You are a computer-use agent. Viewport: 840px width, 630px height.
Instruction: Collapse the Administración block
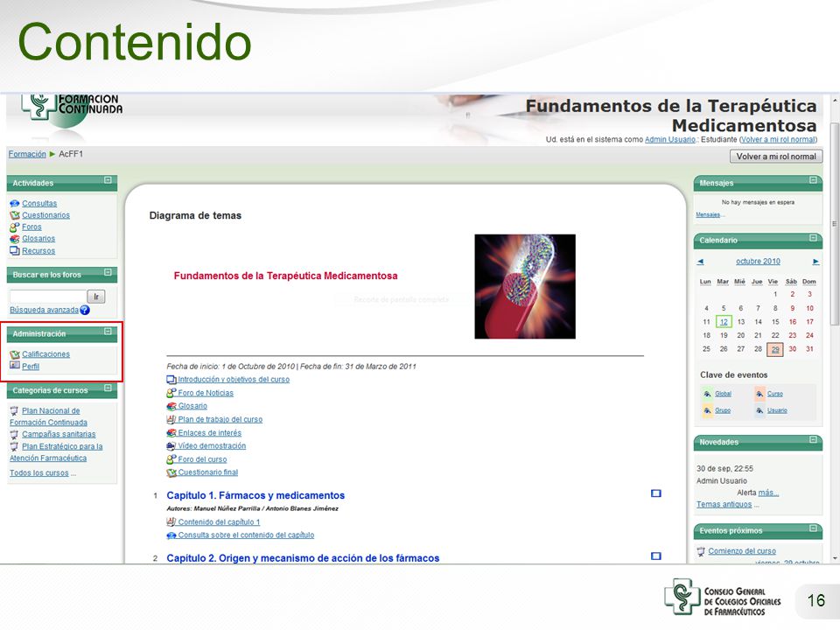108,332
